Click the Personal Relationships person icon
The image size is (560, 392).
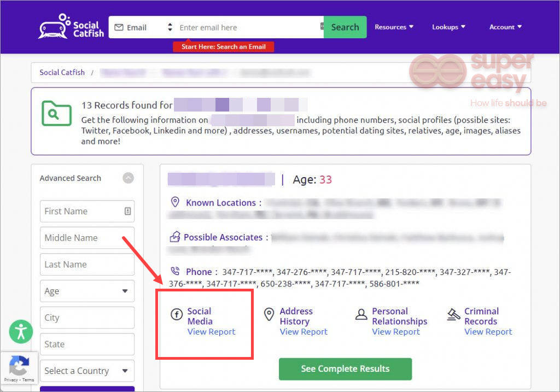point(361,314)
